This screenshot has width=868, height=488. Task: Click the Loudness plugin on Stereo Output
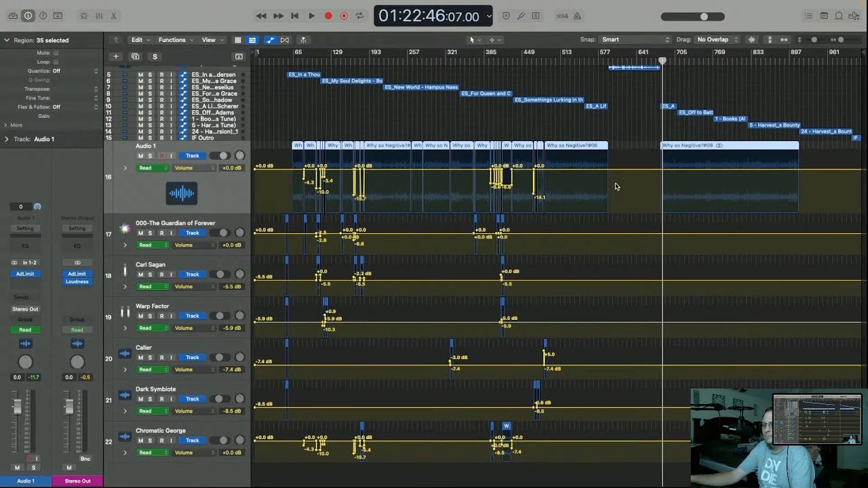click(x=77, y=281)
